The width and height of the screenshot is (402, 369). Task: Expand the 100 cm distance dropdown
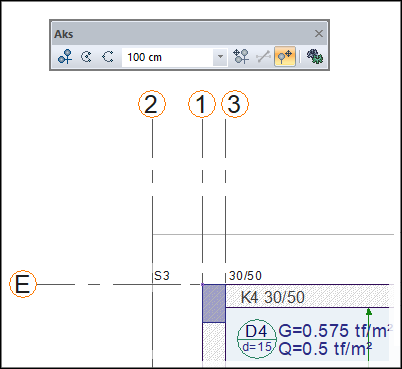tap(220, 57)
